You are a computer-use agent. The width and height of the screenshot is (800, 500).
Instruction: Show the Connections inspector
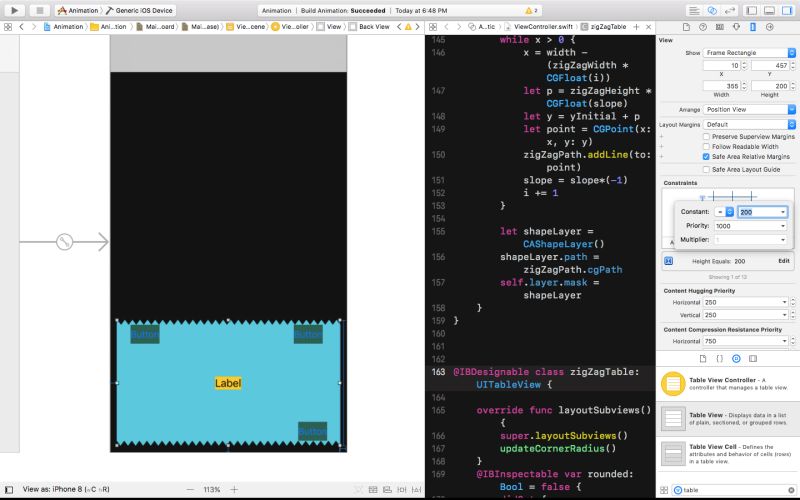click(x=770, y=27)
